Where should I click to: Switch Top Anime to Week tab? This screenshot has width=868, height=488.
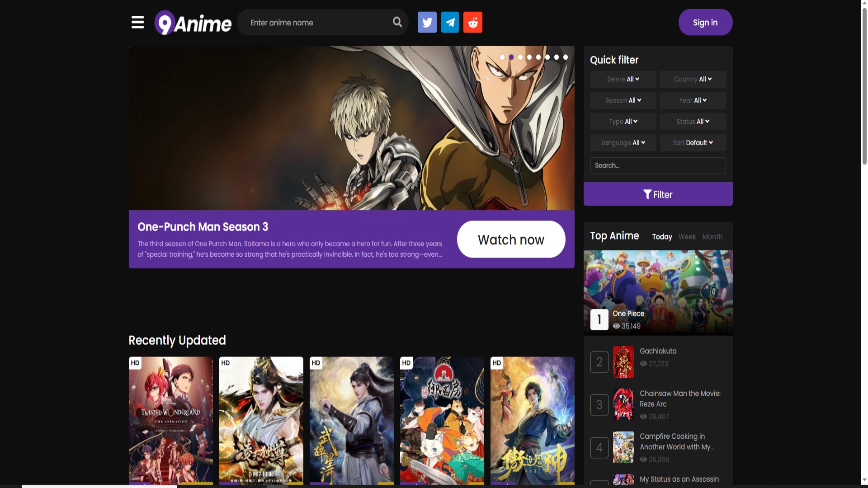click(x=687, y=236)
